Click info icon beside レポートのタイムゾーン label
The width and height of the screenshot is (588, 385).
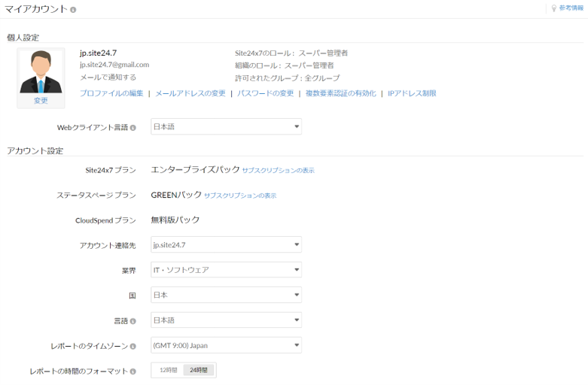click(x=133, y=347)
